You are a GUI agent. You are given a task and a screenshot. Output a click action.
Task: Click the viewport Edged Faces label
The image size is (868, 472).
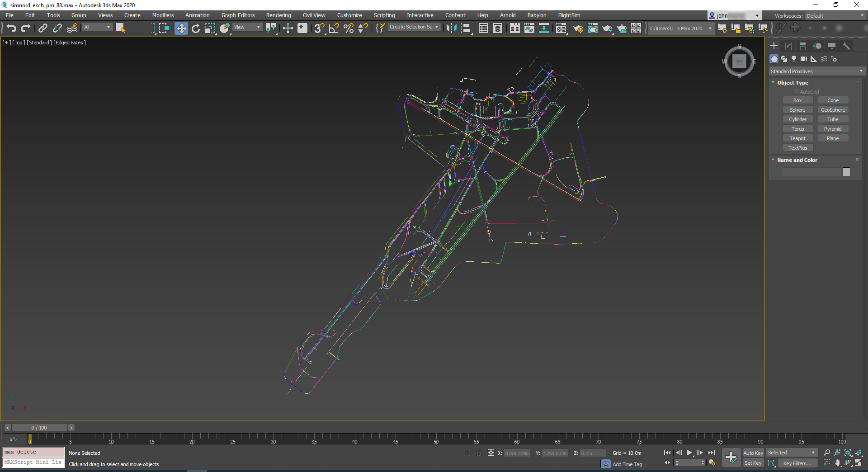coord(70,42)
